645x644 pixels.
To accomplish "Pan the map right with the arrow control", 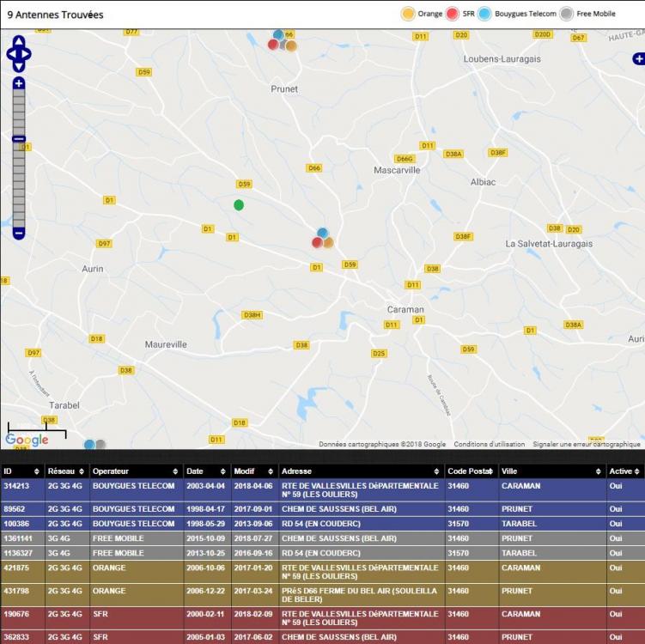I will (27, 54).
